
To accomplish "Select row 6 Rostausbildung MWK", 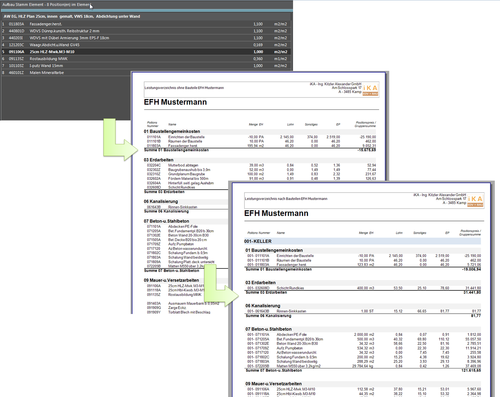I will 146,59.
